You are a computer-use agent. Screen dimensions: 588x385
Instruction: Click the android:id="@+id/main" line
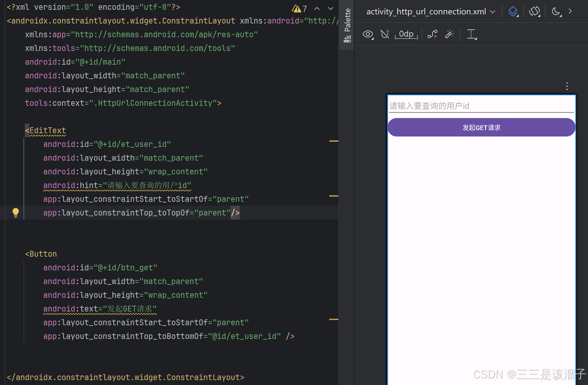coord(75,62)
